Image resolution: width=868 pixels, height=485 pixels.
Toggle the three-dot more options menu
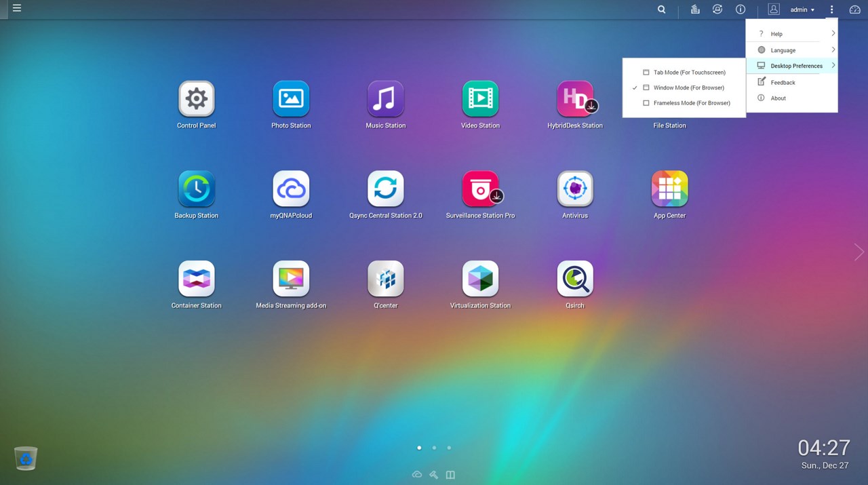[x=831, y=9]
